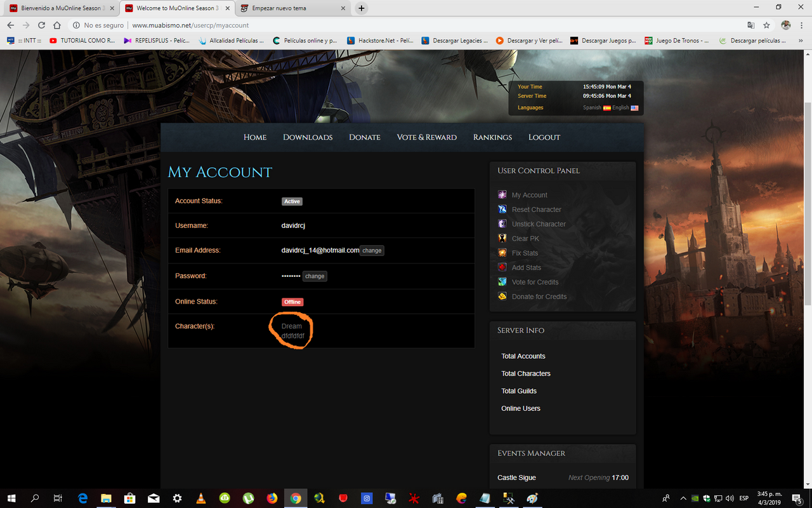Viewport: 812px width, 508px height.
Task: Open the Hackstore.Net bookmark
Action: pyautogui.click(x=380, y=41)
